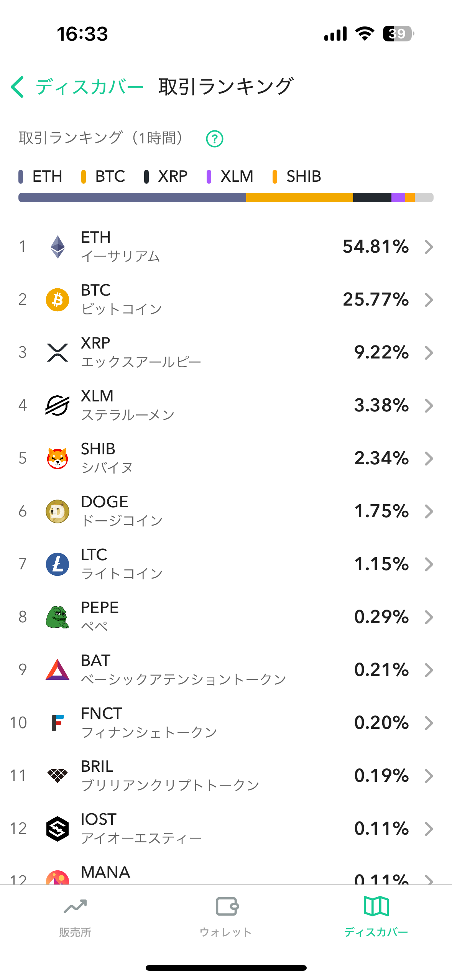Tap the green help question mark icon

click(x=214, y=139)
